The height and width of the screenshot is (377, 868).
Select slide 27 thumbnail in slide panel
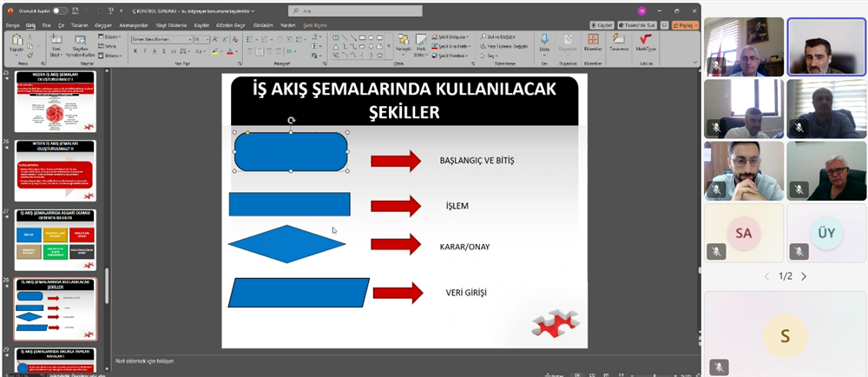(x=56, y=240)
